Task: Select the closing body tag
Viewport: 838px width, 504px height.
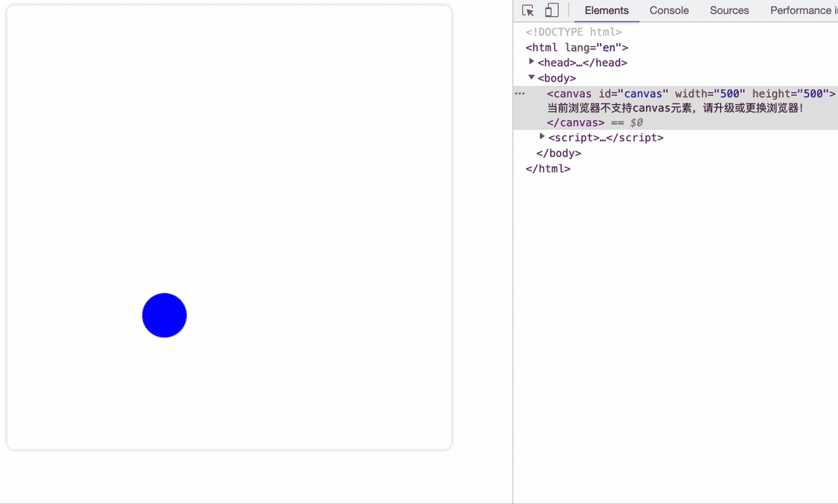Action: 559,153
